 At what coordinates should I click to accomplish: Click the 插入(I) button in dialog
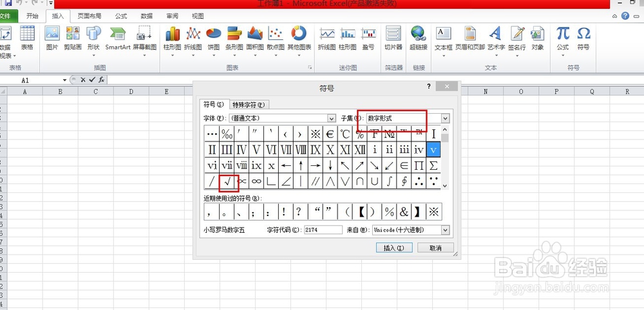(x=394, y=248)
